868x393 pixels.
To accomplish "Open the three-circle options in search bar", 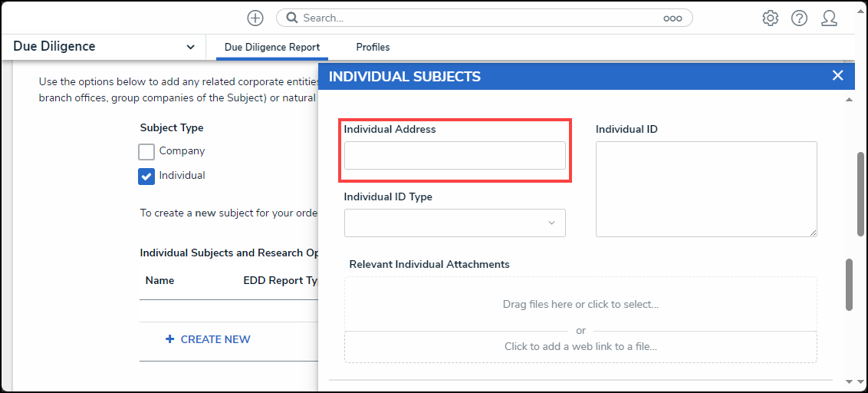I will coord(672,18).
